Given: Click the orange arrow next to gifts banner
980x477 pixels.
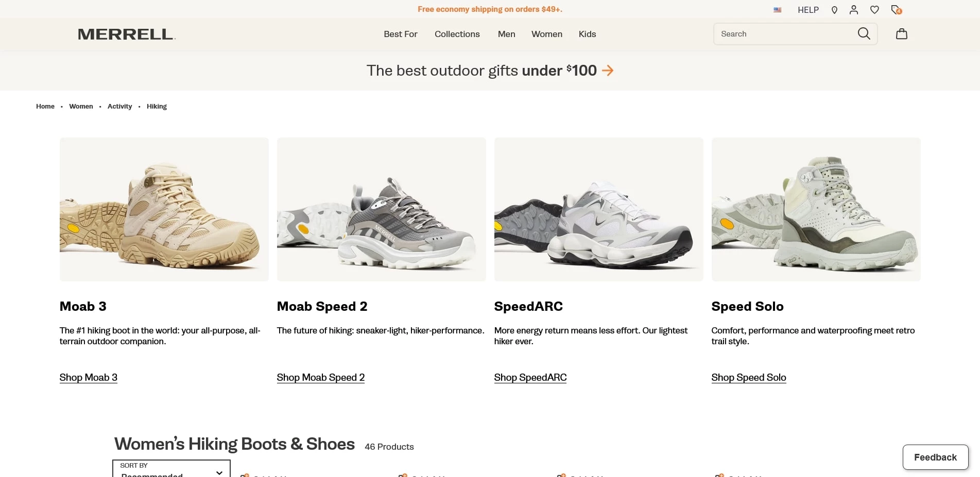Looking at the screenshot, I should (x=608, y=70).
